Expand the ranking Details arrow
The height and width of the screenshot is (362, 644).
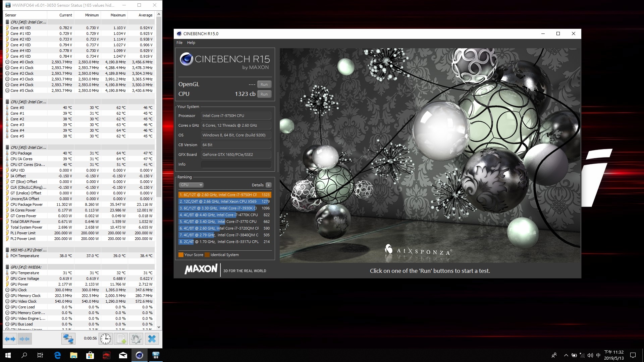tap(268, 185)
